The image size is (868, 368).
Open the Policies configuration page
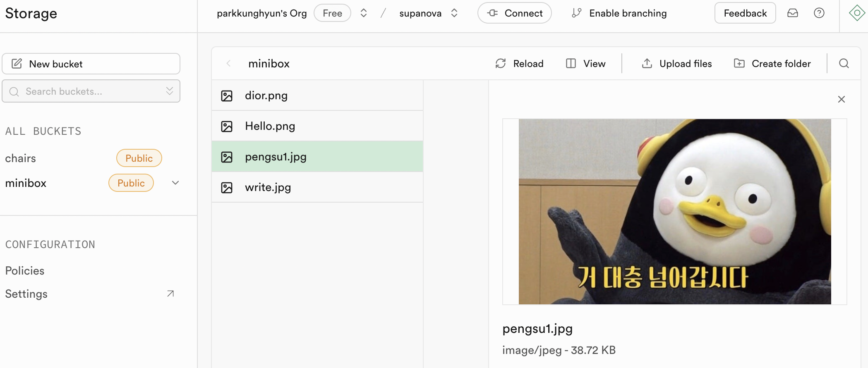click(x=25, y=270)
